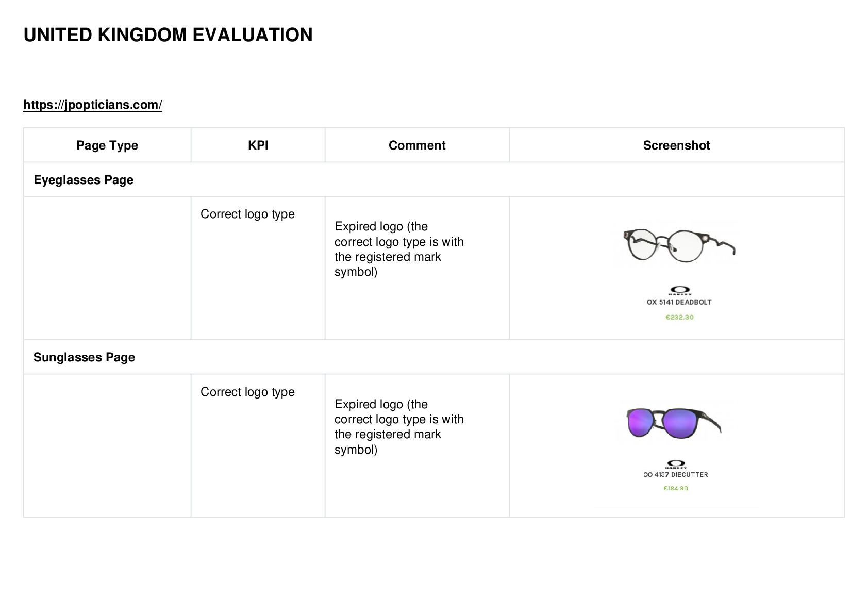868x614 pixels.
Task: Click the Page Type column header
Action: (107, 145)
